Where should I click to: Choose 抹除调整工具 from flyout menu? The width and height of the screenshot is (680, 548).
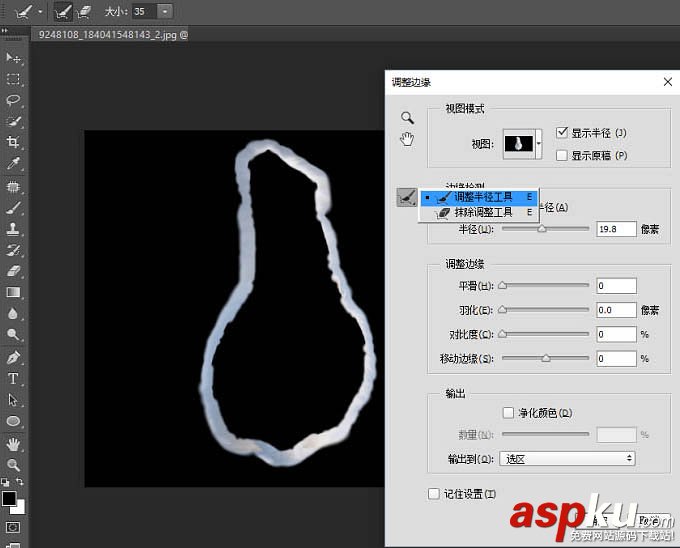(479, 212)
